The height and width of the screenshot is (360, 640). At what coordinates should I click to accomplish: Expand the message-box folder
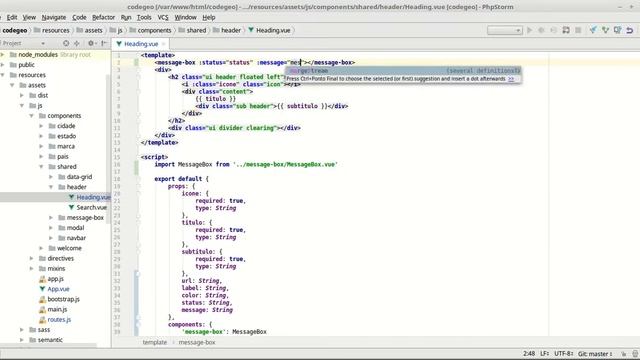click(x=51, y=218)
